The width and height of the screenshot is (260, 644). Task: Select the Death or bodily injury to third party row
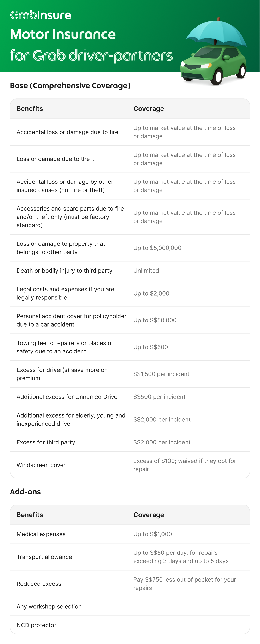click(130, 271)
